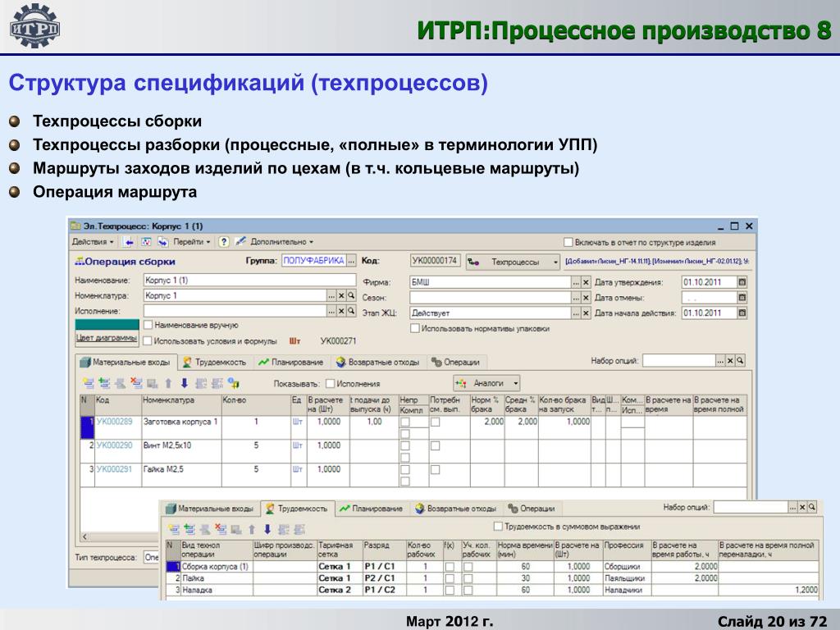Add labor row in lower toolbar
This screenshot has width=840, height=630.
pos(174,529)
